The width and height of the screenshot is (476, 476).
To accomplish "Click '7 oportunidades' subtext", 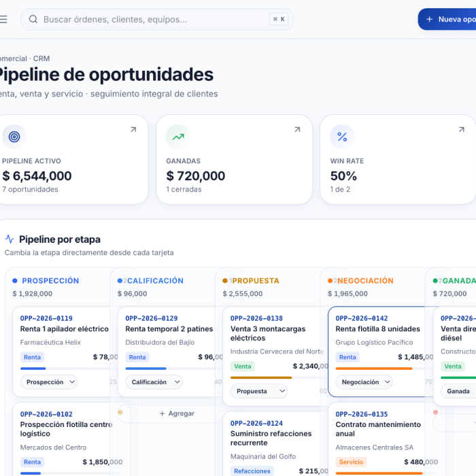I will click(30, 190).
